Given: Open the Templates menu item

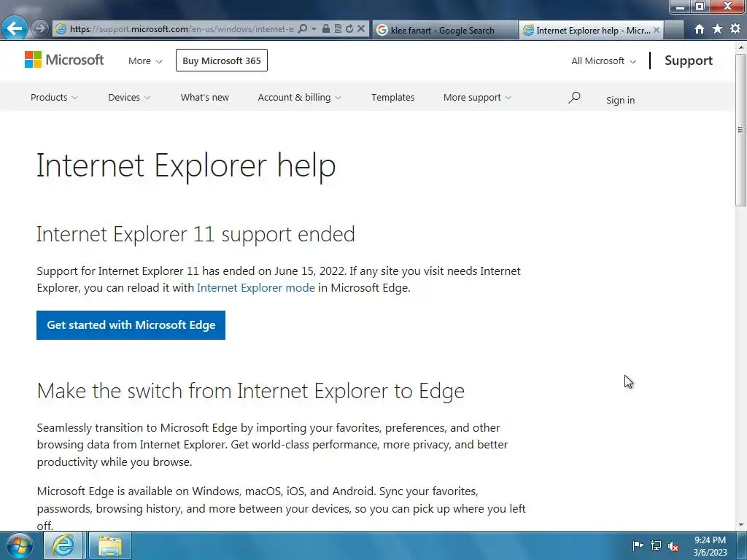Looking at the screenshot, I should 393,97.
